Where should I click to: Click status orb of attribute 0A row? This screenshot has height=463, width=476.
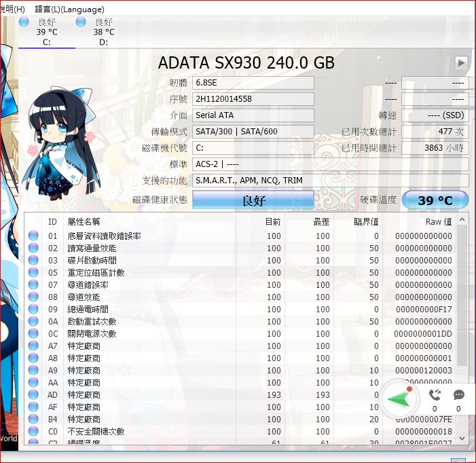(33, 321)
